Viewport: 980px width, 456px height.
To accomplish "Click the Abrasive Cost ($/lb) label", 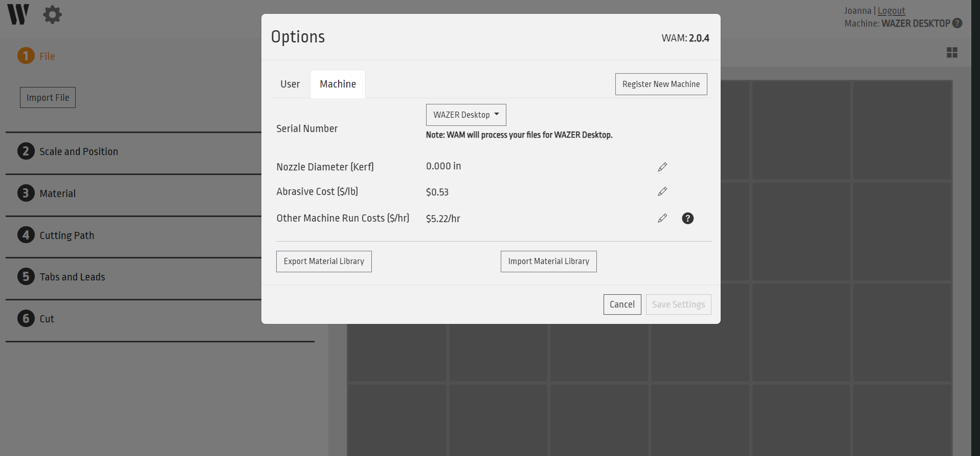I will (x=317, y=191).
